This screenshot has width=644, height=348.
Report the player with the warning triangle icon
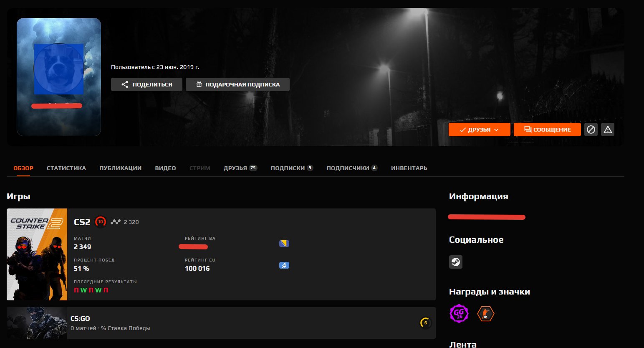pyautogui.click(x=608, y=130)
